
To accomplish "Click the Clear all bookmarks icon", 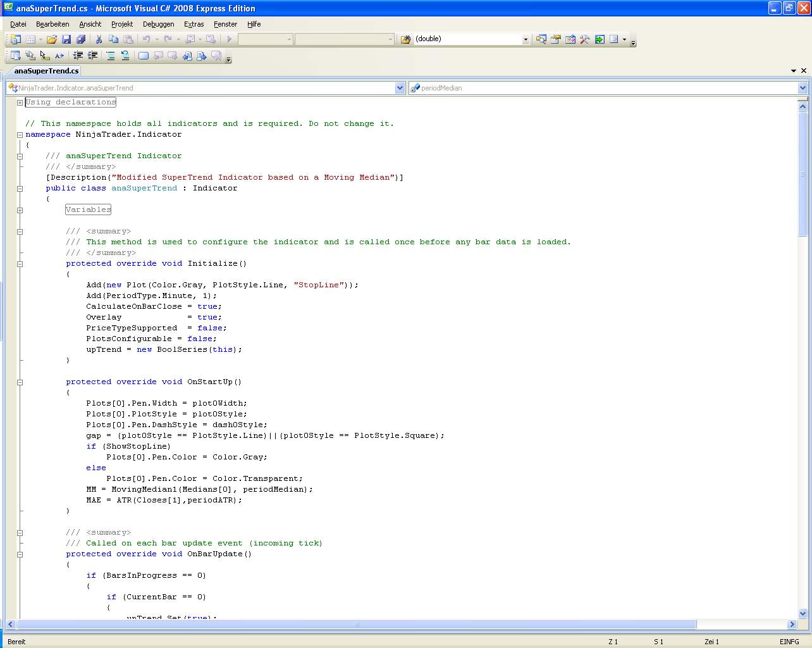I will [216, 56].
